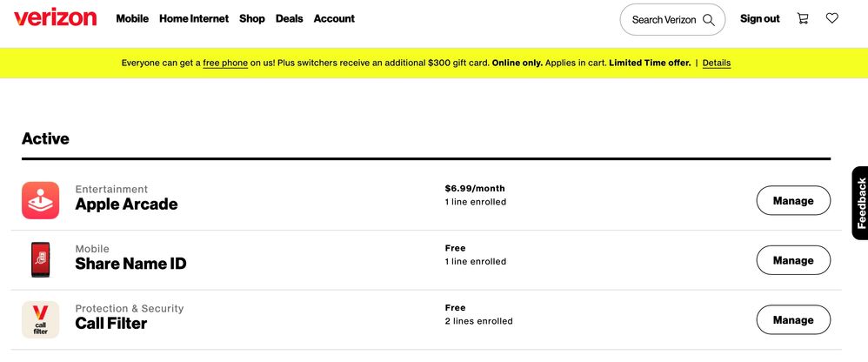Viewport: 868px width, 362px height.
Task: Click the Apple Arcade app icon
Action: 40,200
